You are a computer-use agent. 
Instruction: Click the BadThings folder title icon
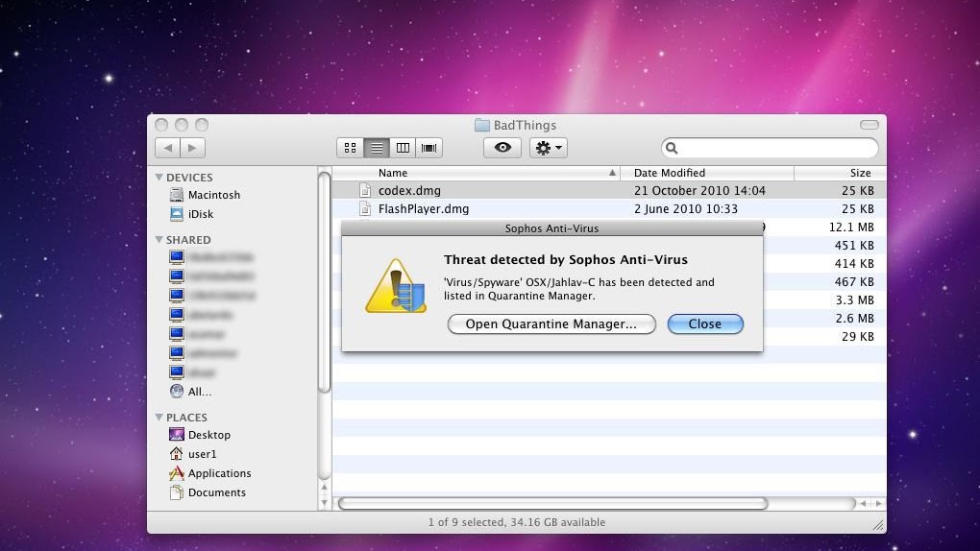click(482, 125)
